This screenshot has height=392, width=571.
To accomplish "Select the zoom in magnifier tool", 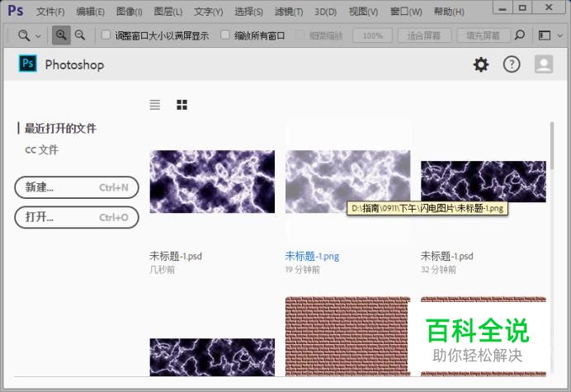I will (61, 35).
